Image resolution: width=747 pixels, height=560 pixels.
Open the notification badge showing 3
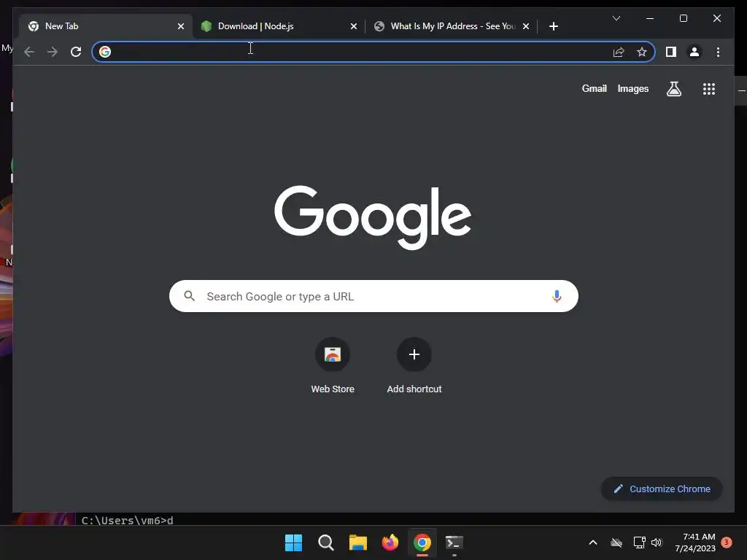tap(727, 542)
